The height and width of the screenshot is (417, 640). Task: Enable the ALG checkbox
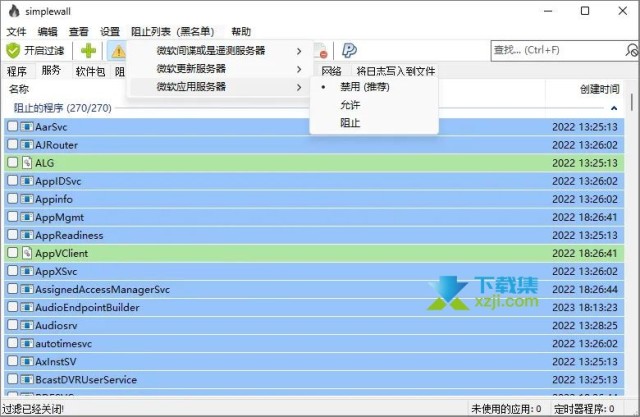13,162
